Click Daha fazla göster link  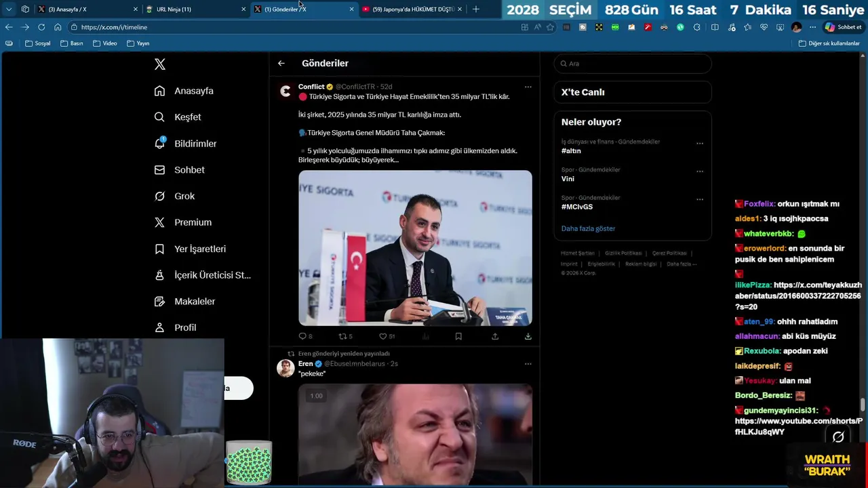pos(588,228)
